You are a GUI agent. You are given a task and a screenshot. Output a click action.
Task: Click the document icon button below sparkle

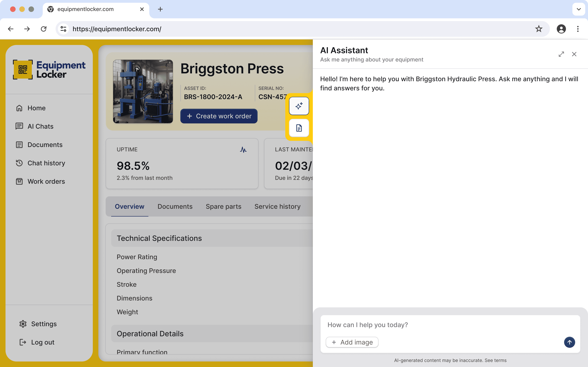(x=299, y=128)
